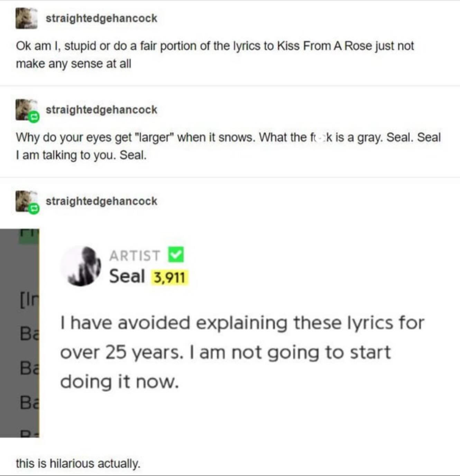Viewport: 460px width, 476px height.
Task: Click the yellow 3,911 score badge
Action: pos(169,277)
